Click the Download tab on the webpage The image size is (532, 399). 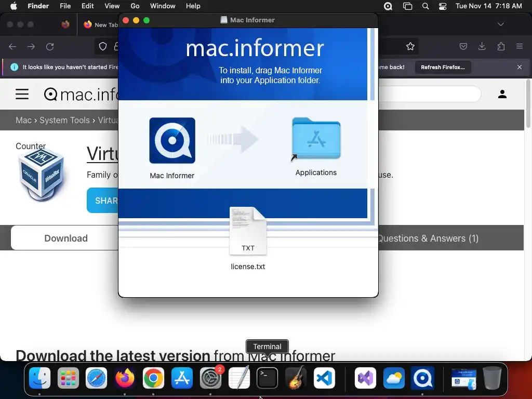[x=65, y=238]
